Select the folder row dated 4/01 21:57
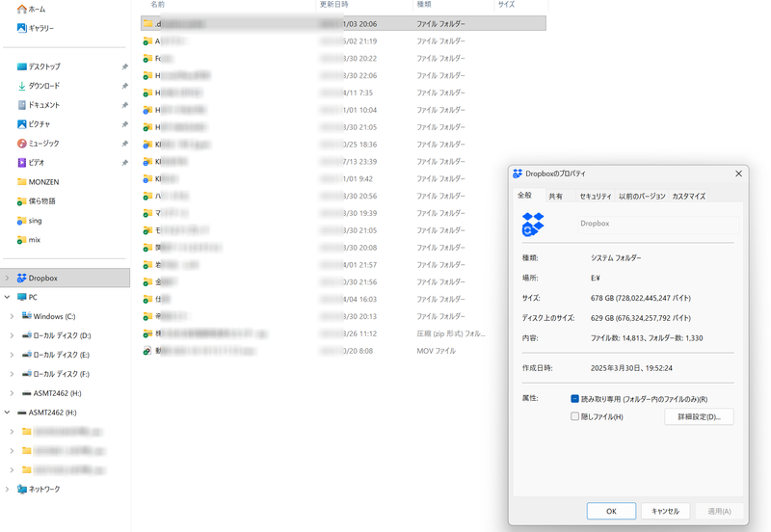 [x=343, y=264]
